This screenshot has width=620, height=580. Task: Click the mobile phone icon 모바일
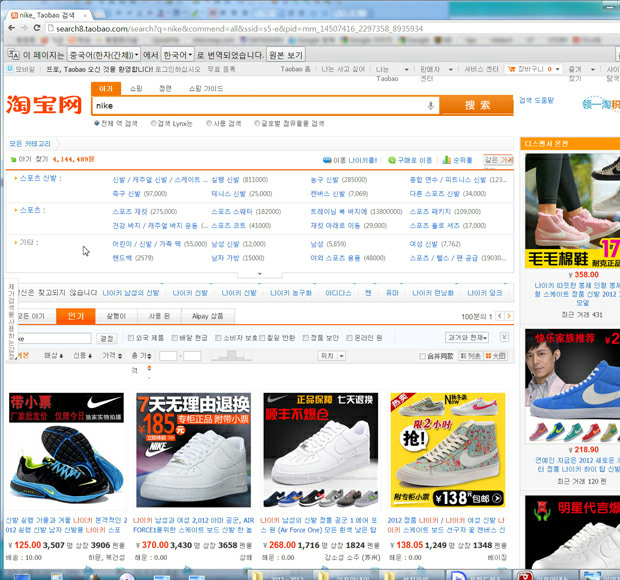(x=10, y=69)
